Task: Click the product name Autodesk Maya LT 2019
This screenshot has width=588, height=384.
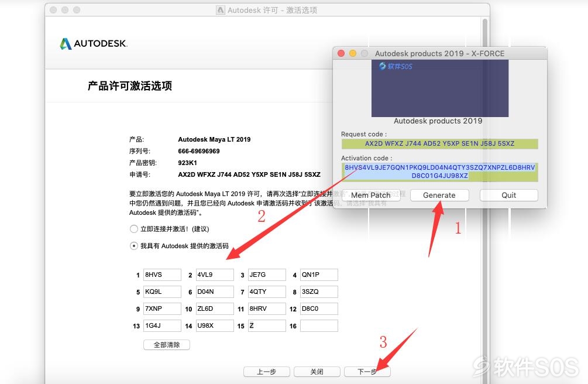Action: 214,139
